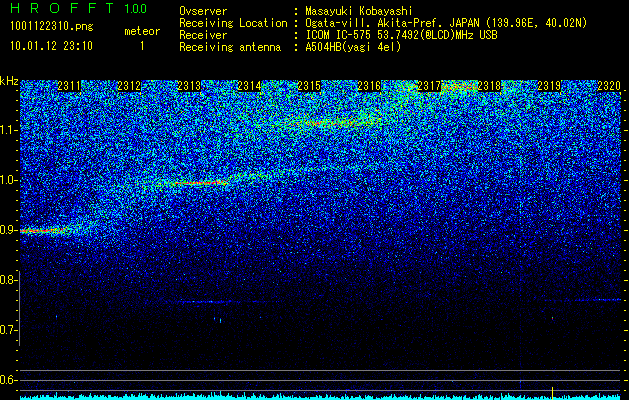
Task: Click the 0.7 frequency axis label
Action: 8,330
